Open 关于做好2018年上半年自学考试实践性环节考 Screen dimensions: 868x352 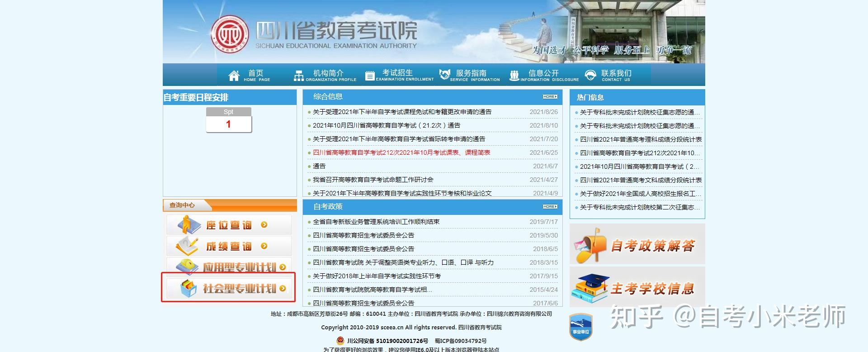pyautogui.click(x=377, y=276)
